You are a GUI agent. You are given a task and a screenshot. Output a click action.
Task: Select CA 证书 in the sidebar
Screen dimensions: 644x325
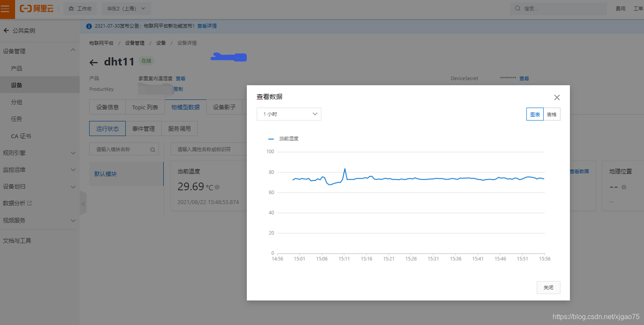(x=40, y=136)
